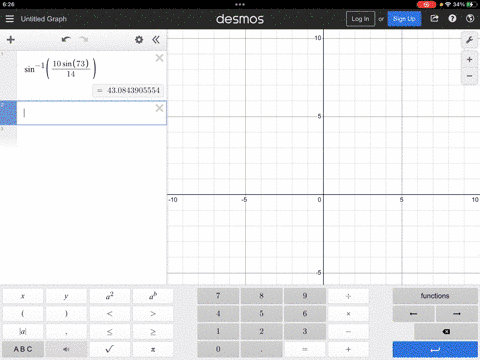Open the functions menu
Viewport: 480px width, 360px height.
435,296
